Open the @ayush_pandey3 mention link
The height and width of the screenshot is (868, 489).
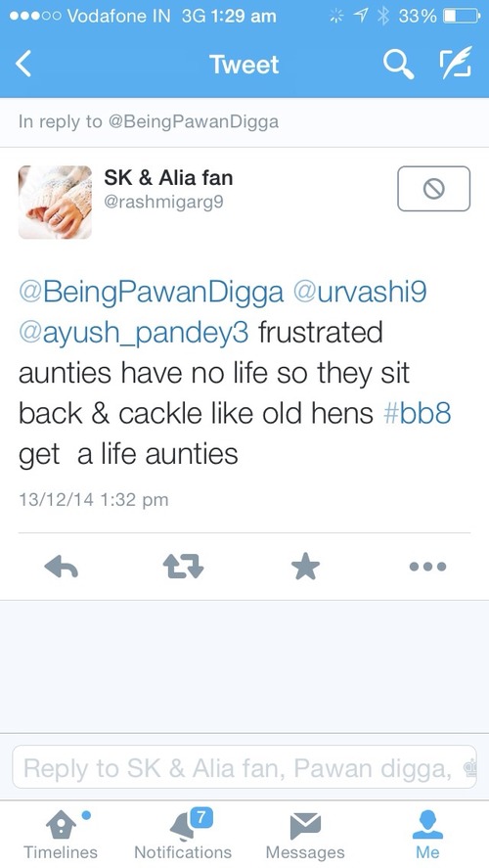[134, 334]
